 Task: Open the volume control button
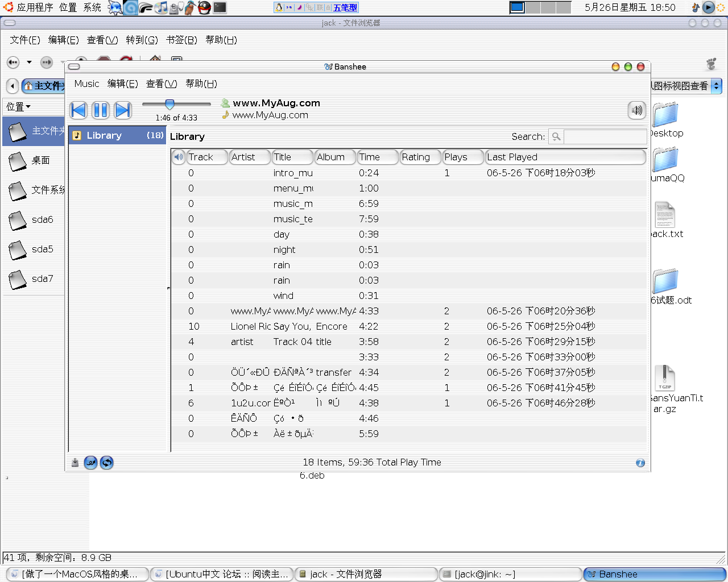point(636,110)
